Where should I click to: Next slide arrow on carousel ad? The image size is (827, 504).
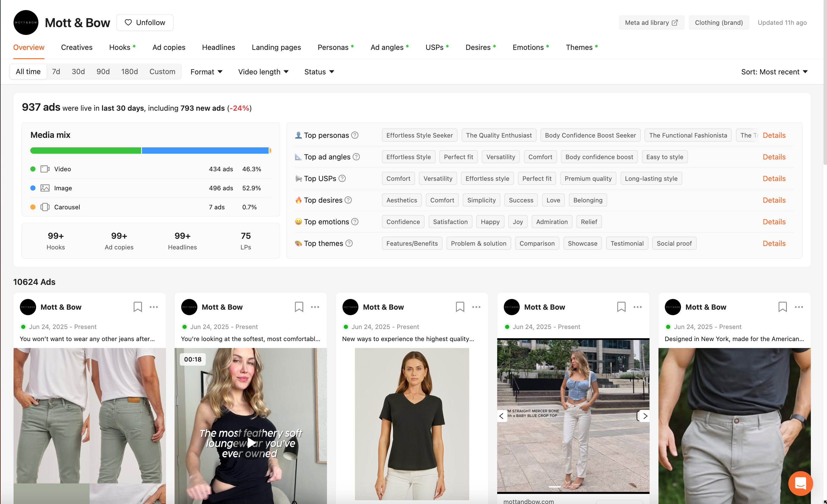point(645,416)
